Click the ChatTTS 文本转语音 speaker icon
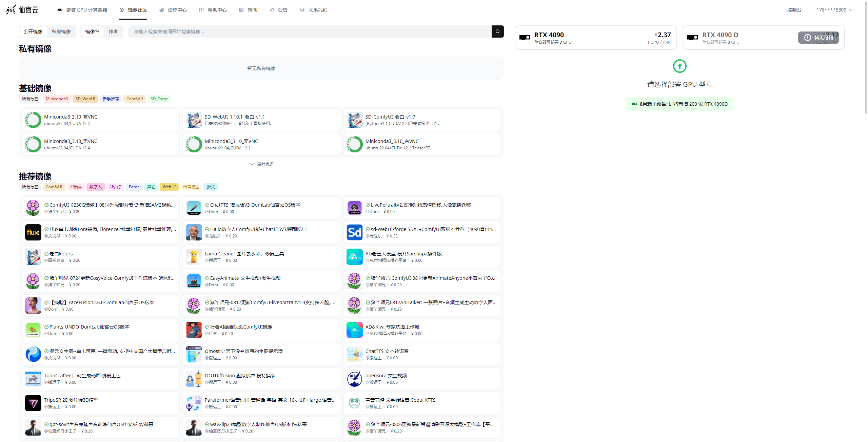 355,354
